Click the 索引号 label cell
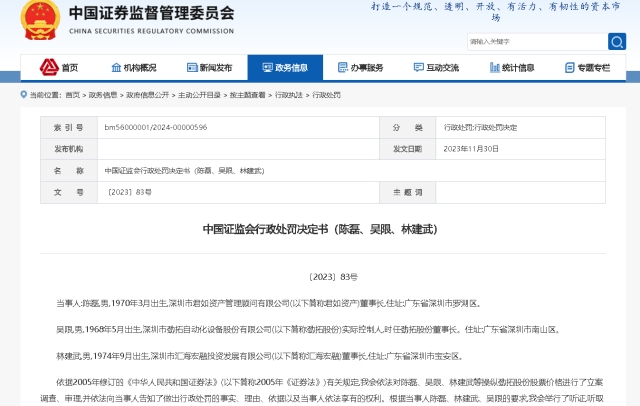The width and height of the screenshot is (640, 406). pos(69,128)
